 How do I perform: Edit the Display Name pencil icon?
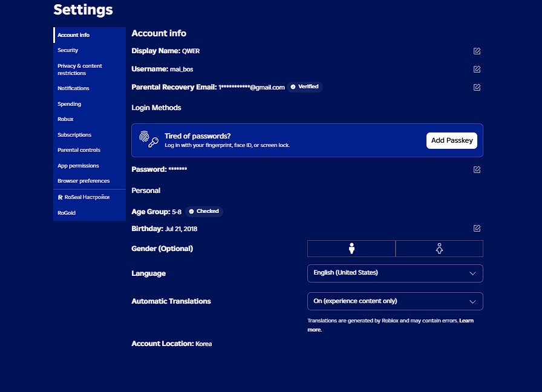click(477, 51)
